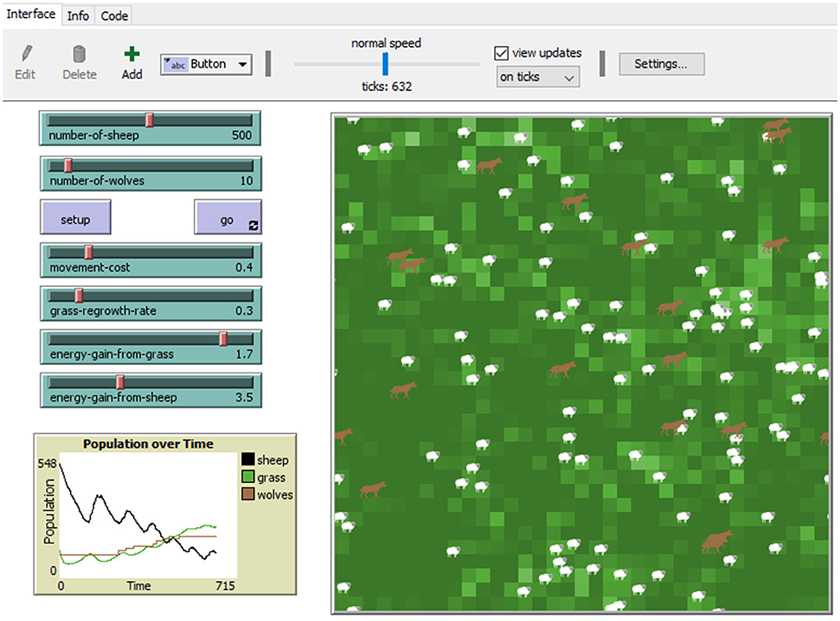Screen dimensions: 840x621
Task: Click the number-of-sheep slider handle
Action: point(150,120)
